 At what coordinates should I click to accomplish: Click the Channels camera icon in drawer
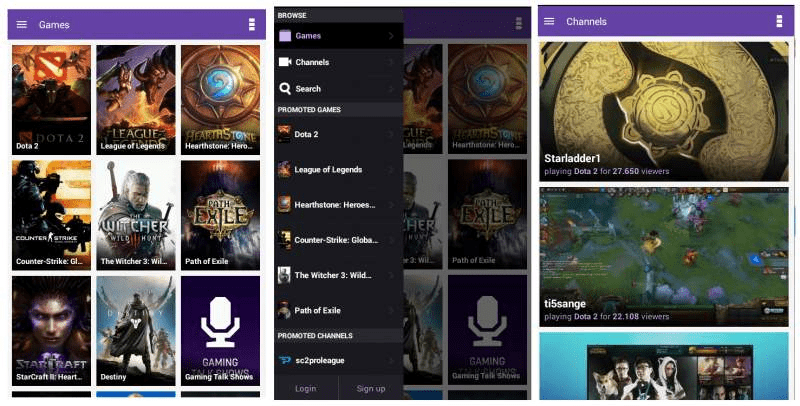pyautogui.click(x=285, y=62)
